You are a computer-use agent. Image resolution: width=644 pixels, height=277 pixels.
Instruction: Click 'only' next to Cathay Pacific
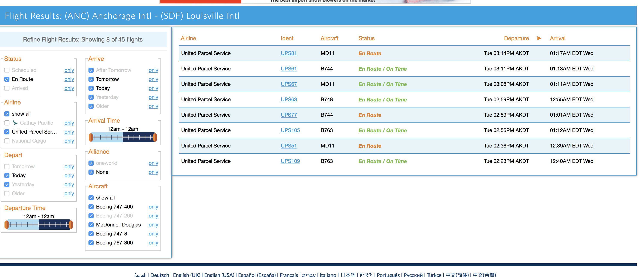[69, 123]
